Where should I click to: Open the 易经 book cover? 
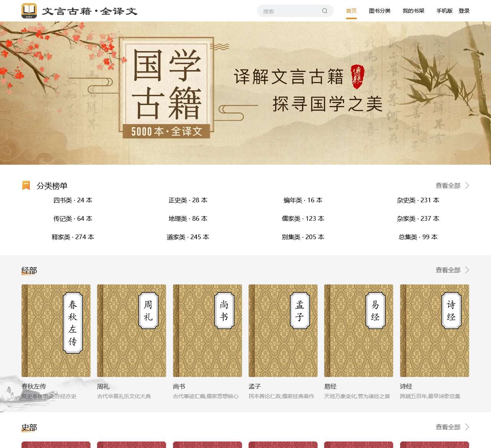[x=359, y=331]
